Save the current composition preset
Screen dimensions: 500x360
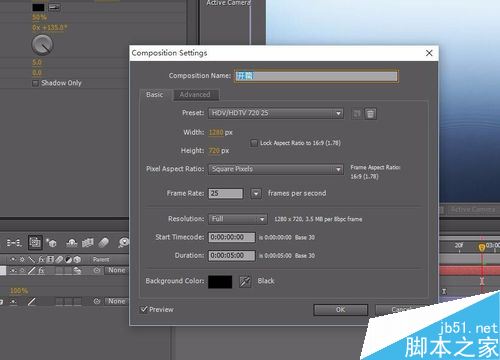click(x=357, y=114)
